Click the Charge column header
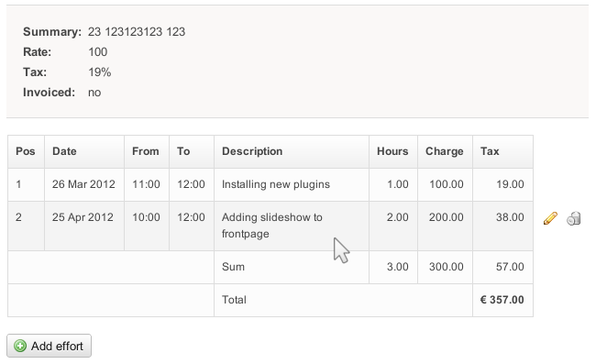Screen dimensions: 596x364 coord(445,151)
